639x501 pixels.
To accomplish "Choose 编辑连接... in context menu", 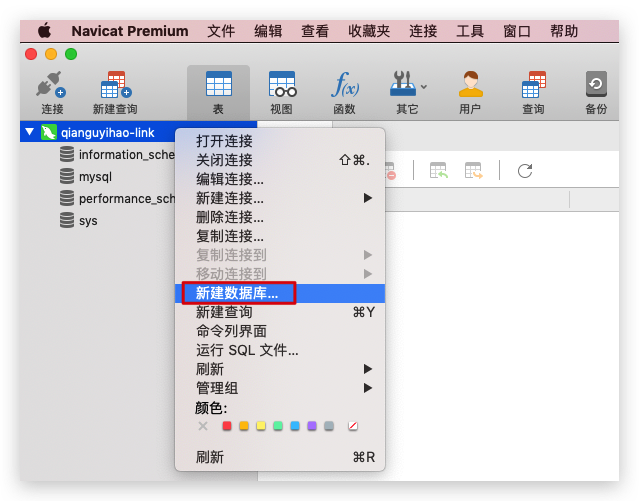I will tap(280, 179).
